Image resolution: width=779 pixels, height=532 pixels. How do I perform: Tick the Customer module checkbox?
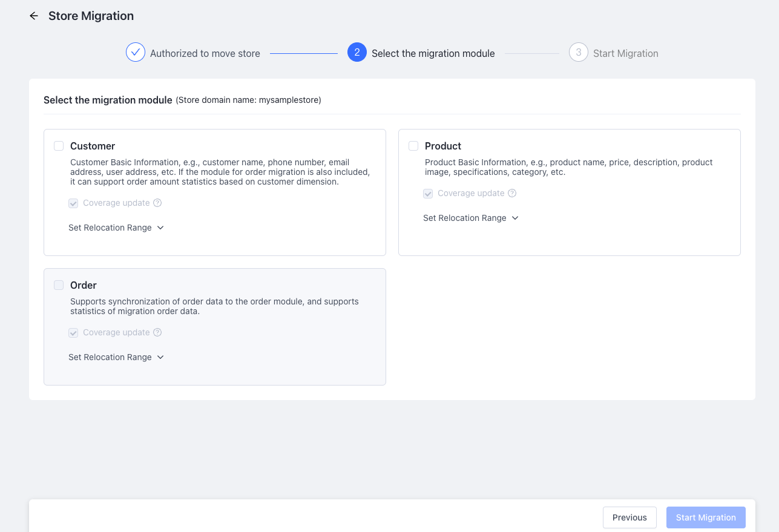coord(59,146)
